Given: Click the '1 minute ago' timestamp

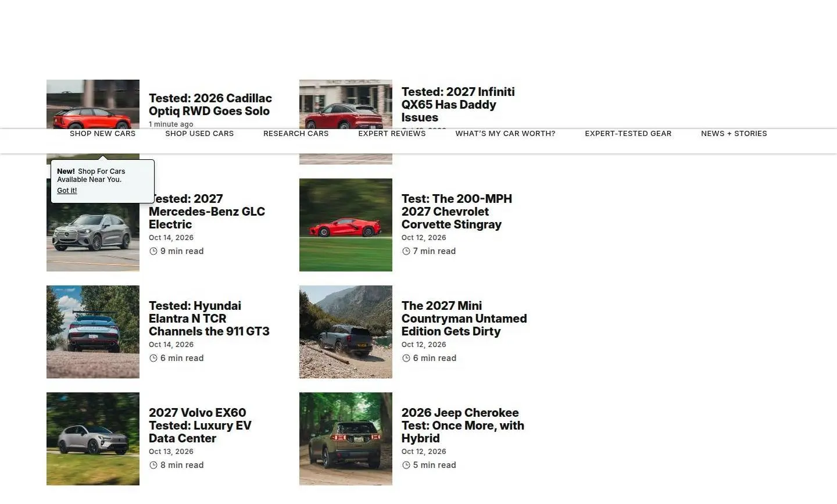Looking at the screenshot, I should pos(171,124).
